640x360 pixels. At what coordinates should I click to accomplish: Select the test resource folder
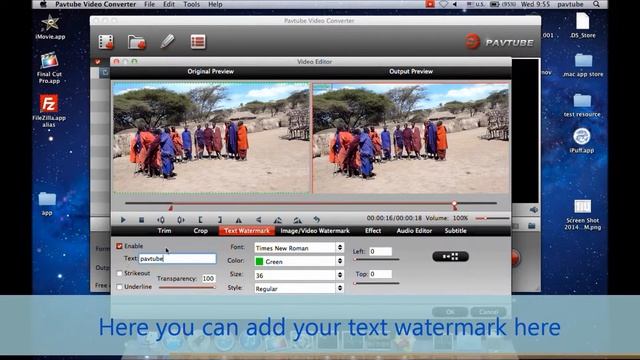pos(582,105)
